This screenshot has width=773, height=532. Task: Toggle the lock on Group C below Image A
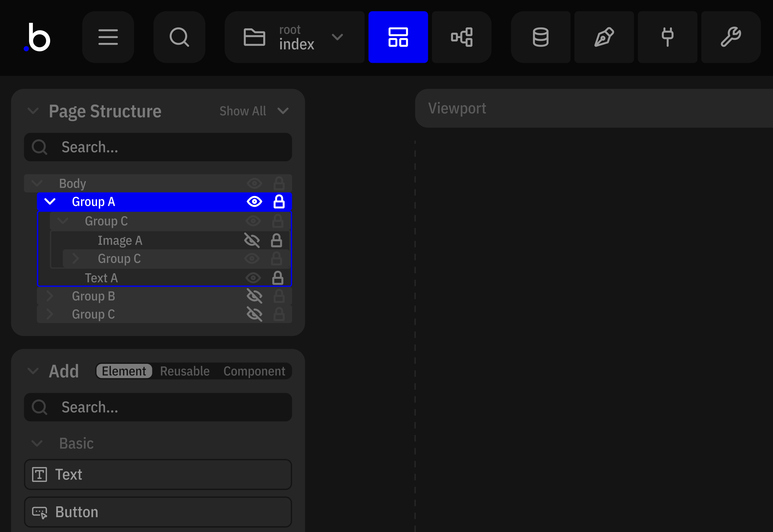276,259
